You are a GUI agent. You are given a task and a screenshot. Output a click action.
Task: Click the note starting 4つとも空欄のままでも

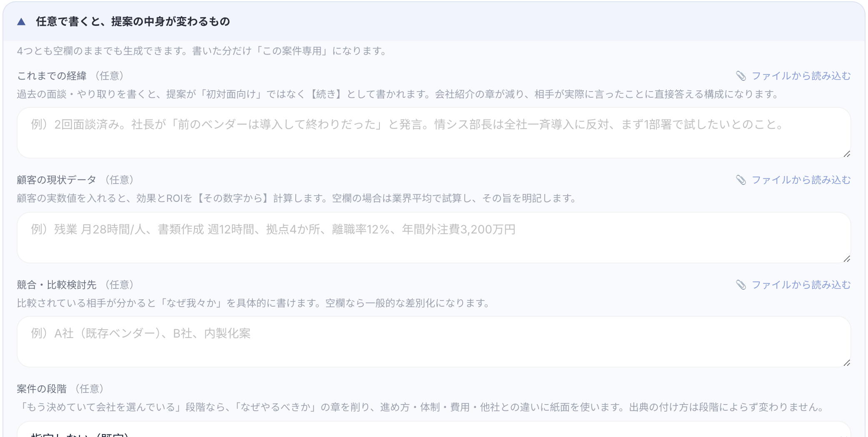point(203,51)
